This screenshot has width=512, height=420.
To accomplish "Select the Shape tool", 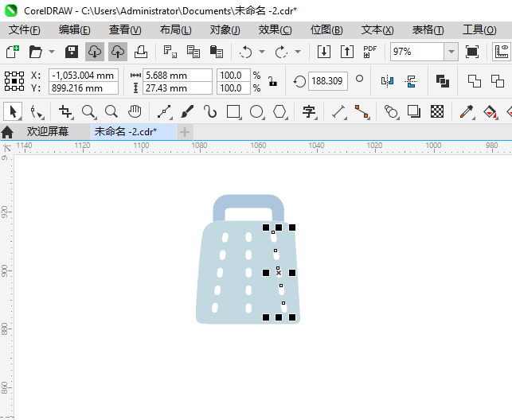I will pyautogui.click(x=37, y=112).
